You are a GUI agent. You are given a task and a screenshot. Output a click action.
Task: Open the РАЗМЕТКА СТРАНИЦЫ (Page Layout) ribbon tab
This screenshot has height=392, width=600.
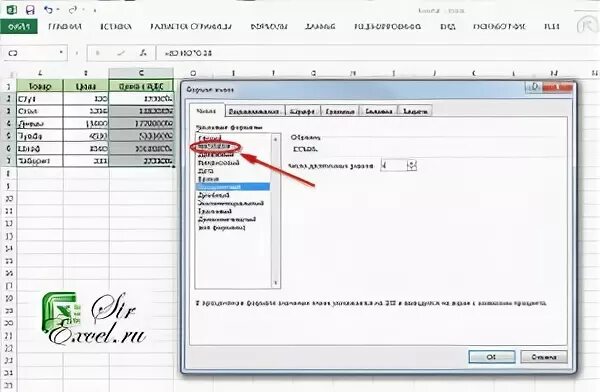pos(191,27)
